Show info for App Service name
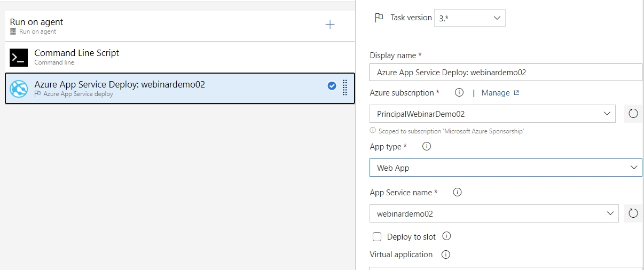Image resolution: width=644 pixels, height=270 pixels. pos(457,192)
